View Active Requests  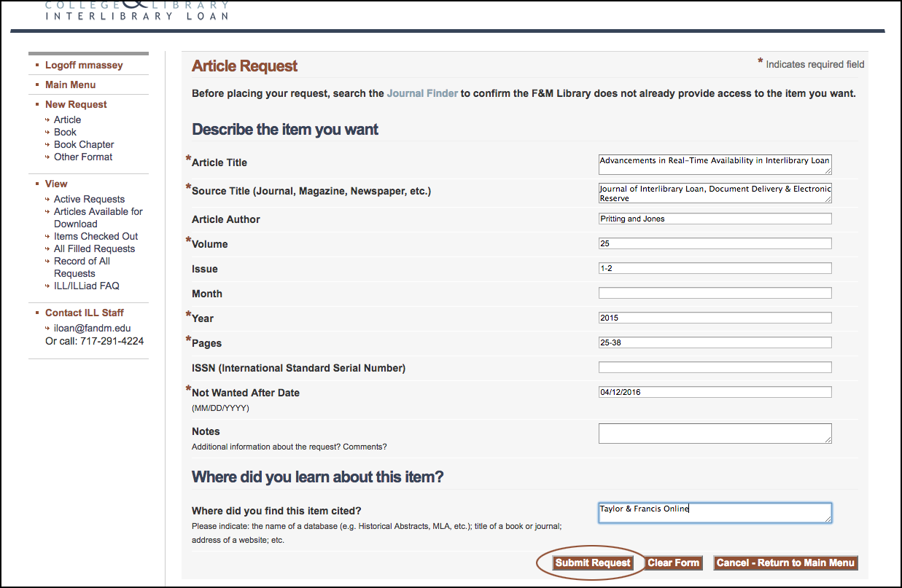[x=89, y=198]
